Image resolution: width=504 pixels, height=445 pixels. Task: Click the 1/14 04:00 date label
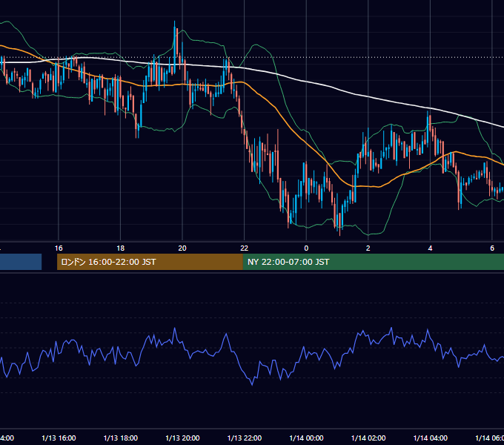pos(431,438)
